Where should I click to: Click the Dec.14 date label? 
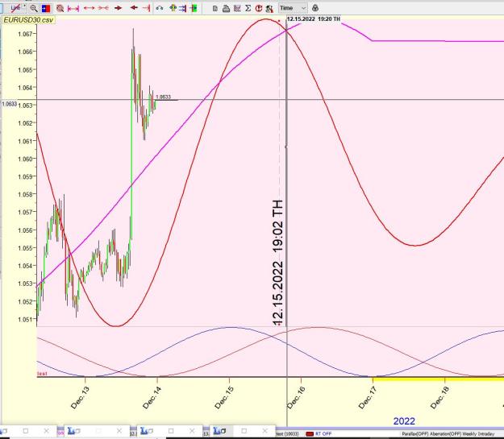[x=152, y=398]
